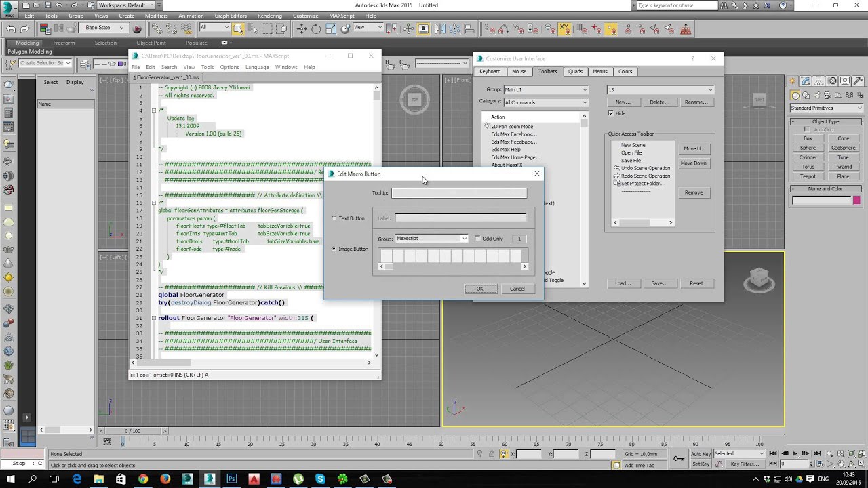This screenshot has width=868, height=488.
Task: Open the Standard Primitives dropdown
Action: click(827, 108)
